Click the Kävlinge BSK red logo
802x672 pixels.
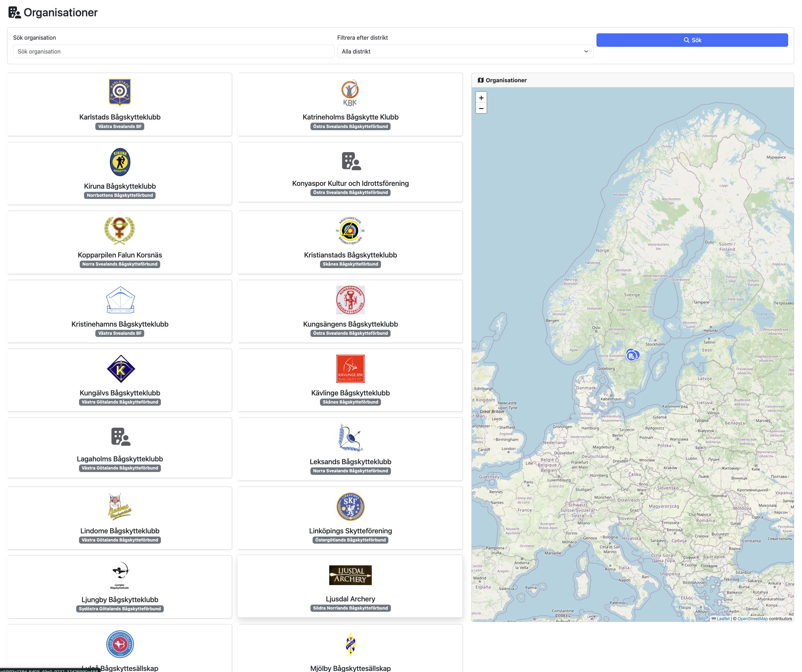pyautogui.click(x=350, y=369)
